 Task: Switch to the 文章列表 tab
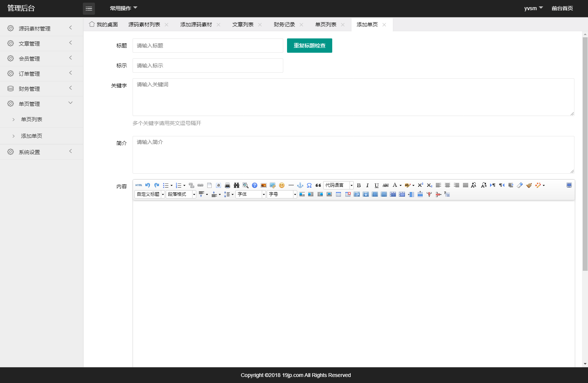(243, 24)
